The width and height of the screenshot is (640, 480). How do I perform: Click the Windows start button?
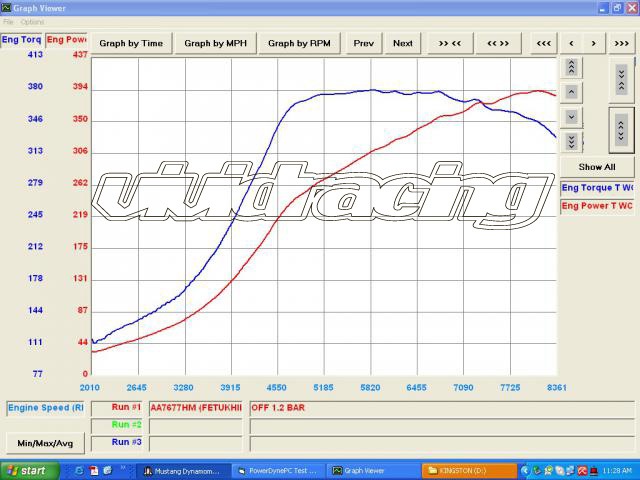point(29,471)
